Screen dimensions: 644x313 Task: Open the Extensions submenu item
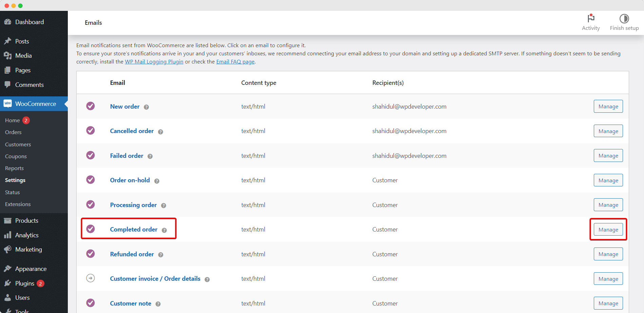(x=18, y=204)
